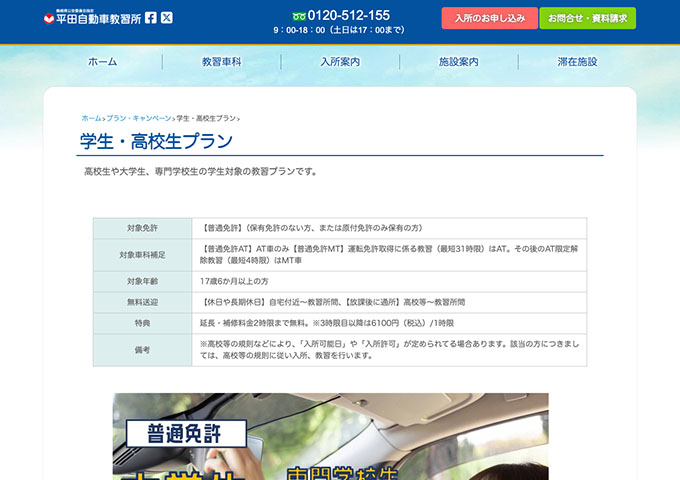Viewport: 680px width, 480px height.
Task: Open the Facebook icon in header
Action: coord(150,18)
